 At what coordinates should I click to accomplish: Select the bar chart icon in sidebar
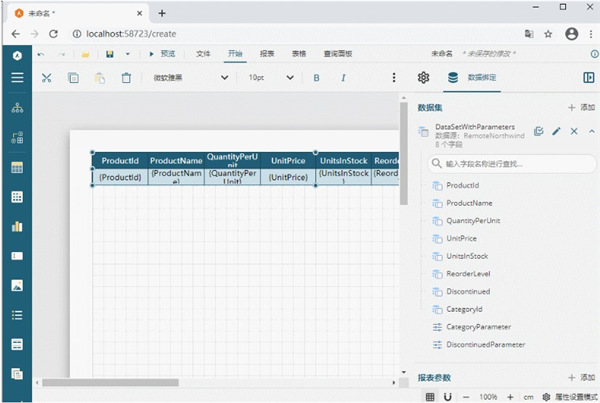point(16,226)
